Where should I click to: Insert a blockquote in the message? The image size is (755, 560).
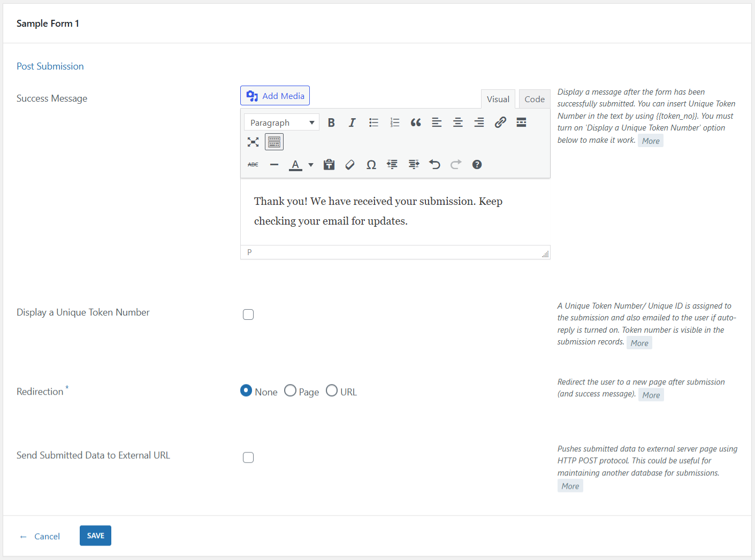pos(416,122)
